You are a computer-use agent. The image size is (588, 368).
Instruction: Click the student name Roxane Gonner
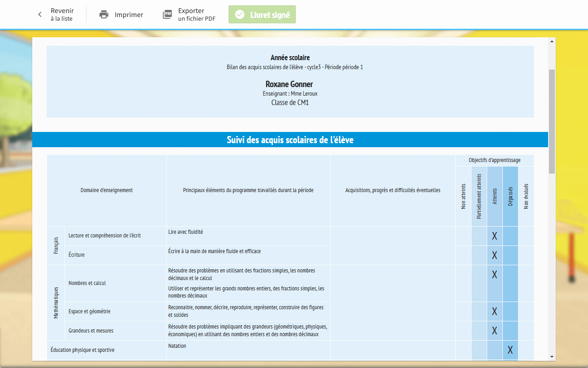pyautogui.click(x=289, y=84)
